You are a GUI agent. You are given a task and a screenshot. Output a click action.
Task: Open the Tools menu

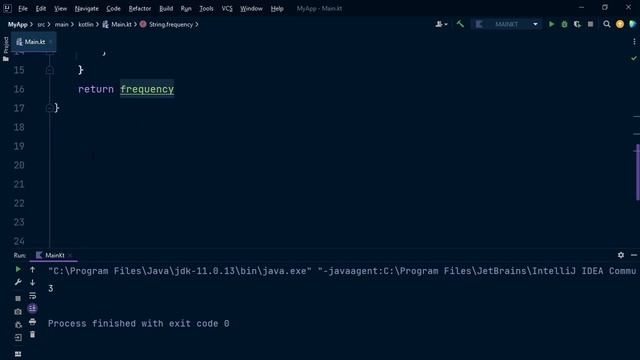(206, 8)
